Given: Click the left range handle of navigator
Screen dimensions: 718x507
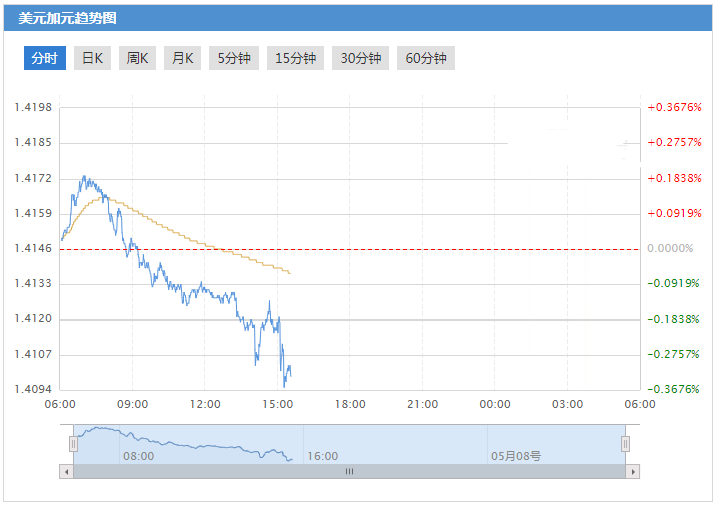Looking at the screenshot, I should pos(73,443).
